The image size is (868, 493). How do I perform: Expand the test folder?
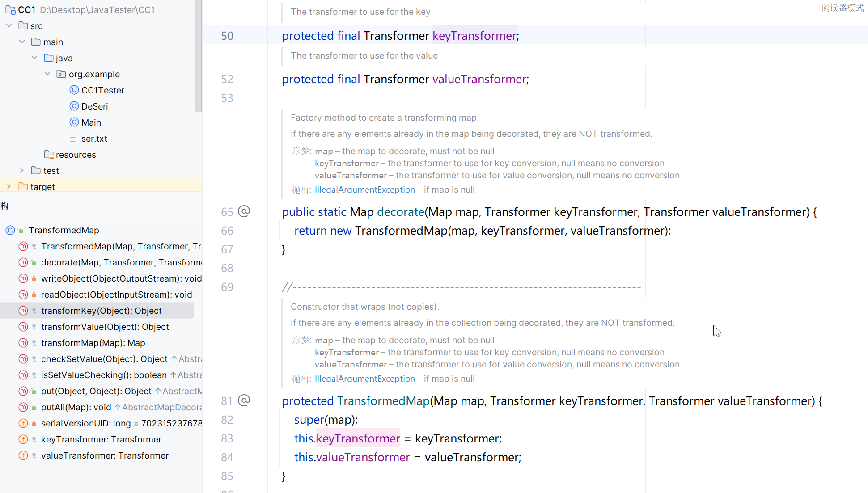click(21, 171)
